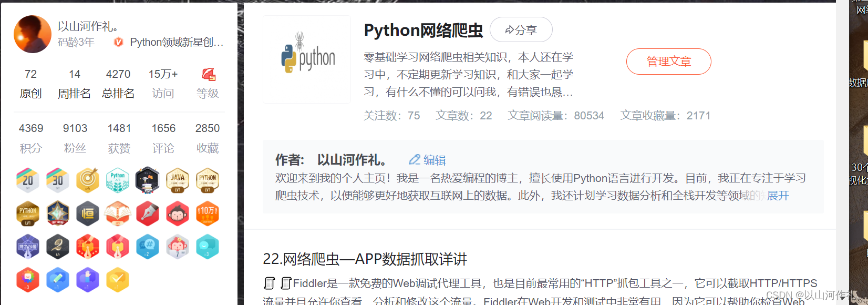Select the 文章收藏量：2171 column stat
Screen dimensions: 868x305
(x=665, y=116)
